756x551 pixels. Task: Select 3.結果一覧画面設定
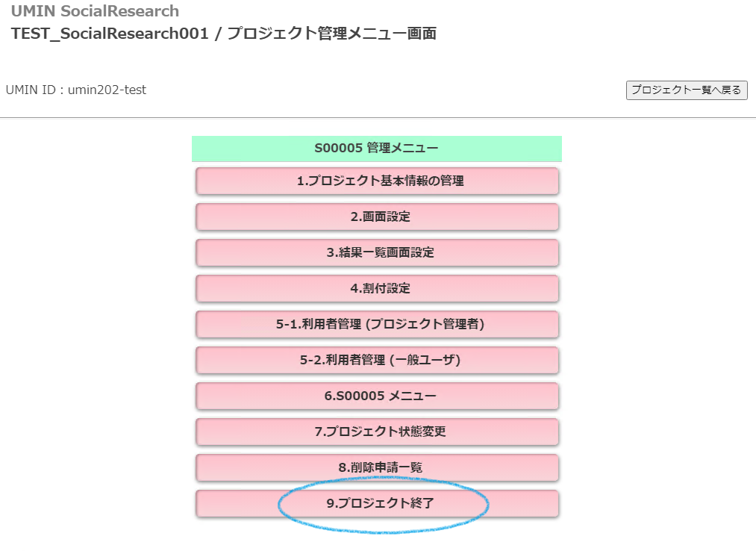tap(377, 252)
